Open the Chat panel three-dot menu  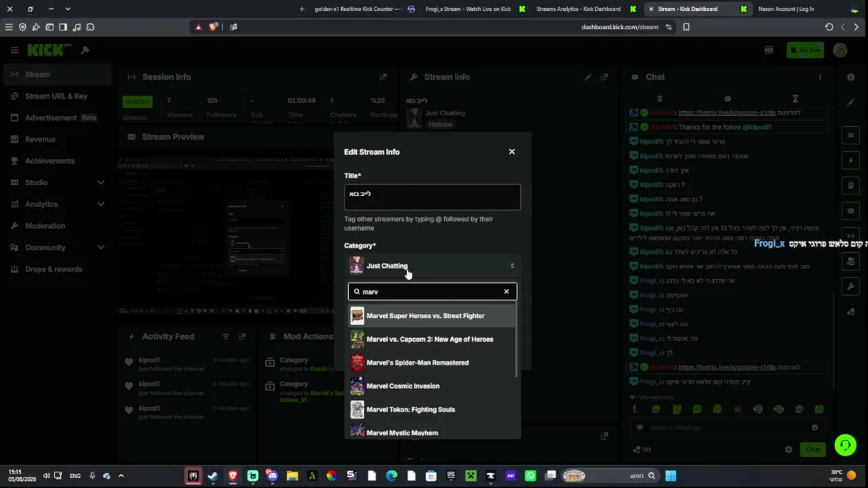(x=820, y=77)
